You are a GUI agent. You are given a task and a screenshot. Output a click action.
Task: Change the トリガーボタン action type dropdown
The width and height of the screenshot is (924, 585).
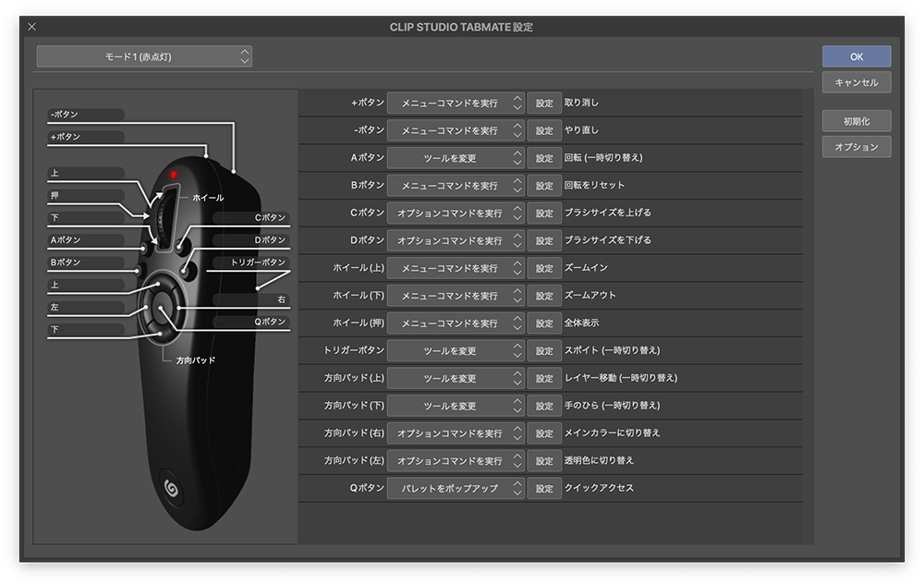[456, 351]
